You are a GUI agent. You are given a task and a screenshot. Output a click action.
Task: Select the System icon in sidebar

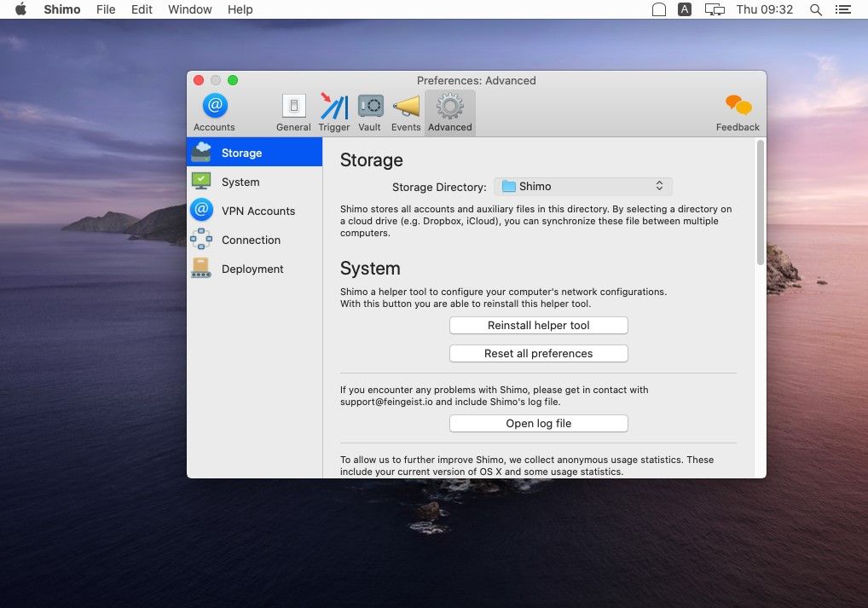point(202,182)
